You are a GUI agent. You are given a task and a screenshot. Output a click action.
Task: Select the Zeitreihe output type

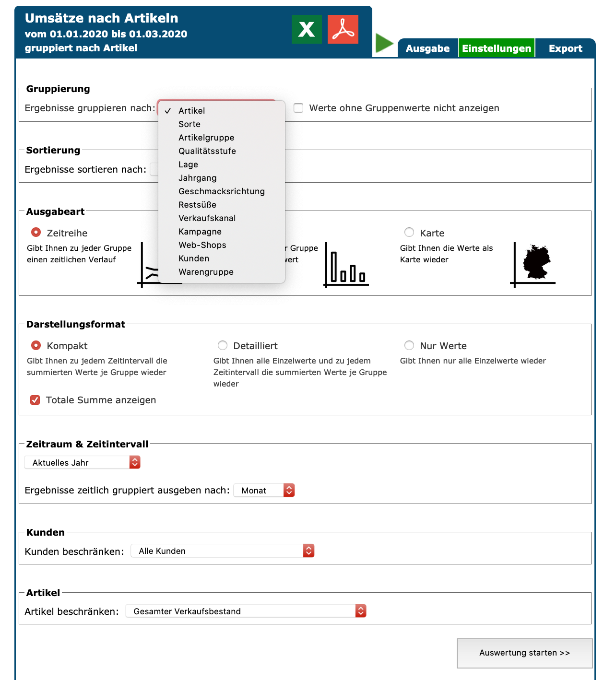coord(36,233)
